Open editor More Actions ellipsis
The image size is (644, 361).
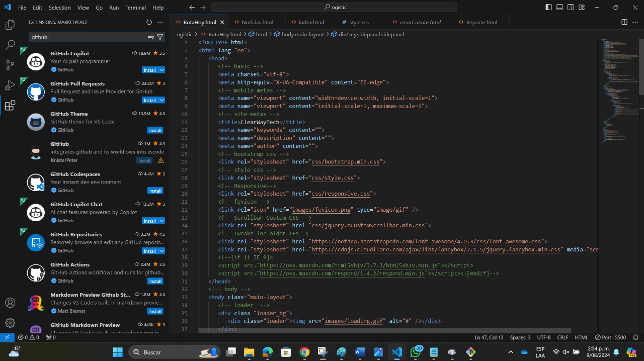click(635, 22)
